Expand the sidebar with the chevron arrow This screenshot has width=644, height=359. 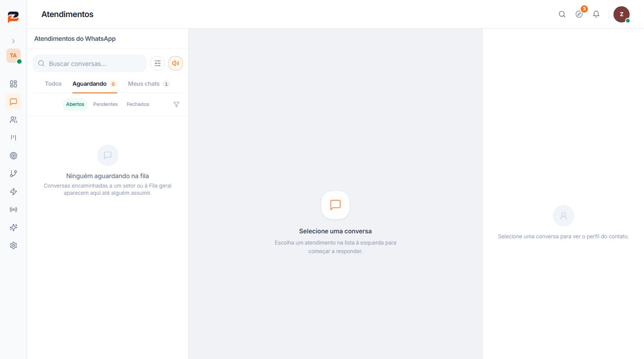point(13,41)
